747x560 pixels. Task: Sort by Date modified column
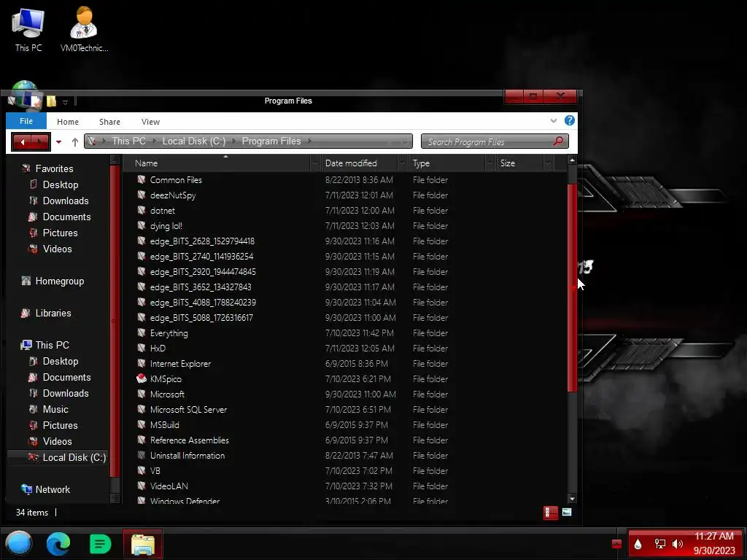click(x=351, y=163)
